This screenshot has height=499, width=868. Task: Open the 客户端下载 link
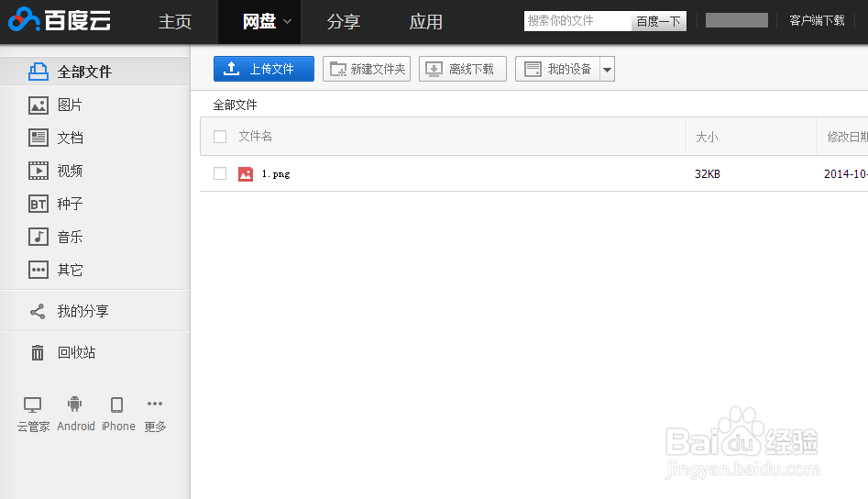pyautogui.click(x=817, y=20)
